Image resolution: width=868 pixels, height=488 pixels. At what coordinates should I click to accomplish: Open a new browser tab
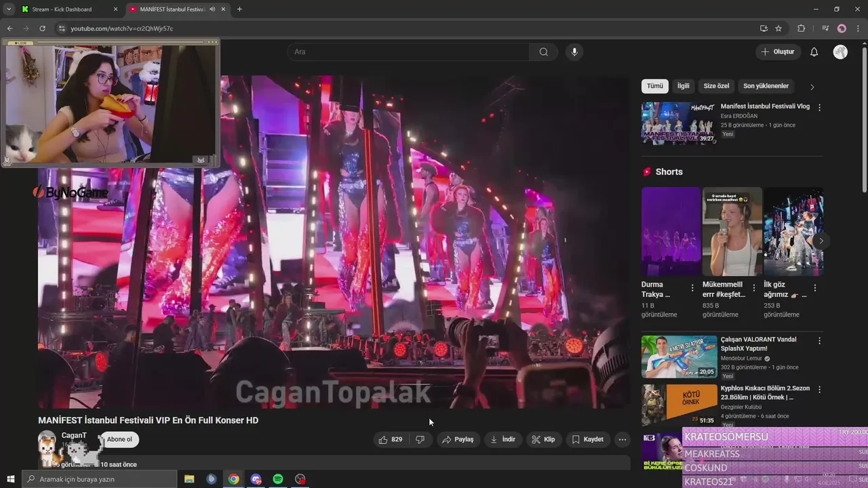pos(239,9)
